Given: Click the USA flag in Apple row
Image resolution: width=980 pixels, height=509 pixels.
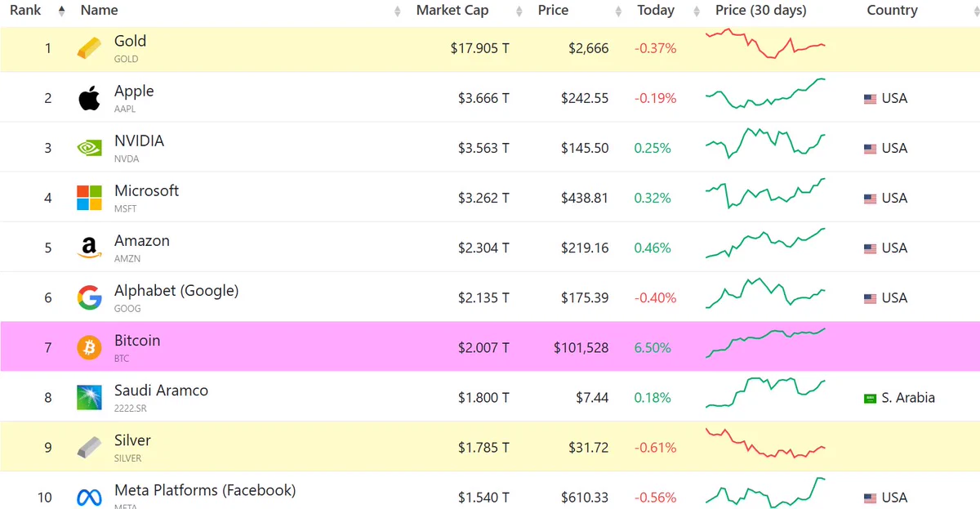Looking at the screenshot, I should tap(871, 99).
